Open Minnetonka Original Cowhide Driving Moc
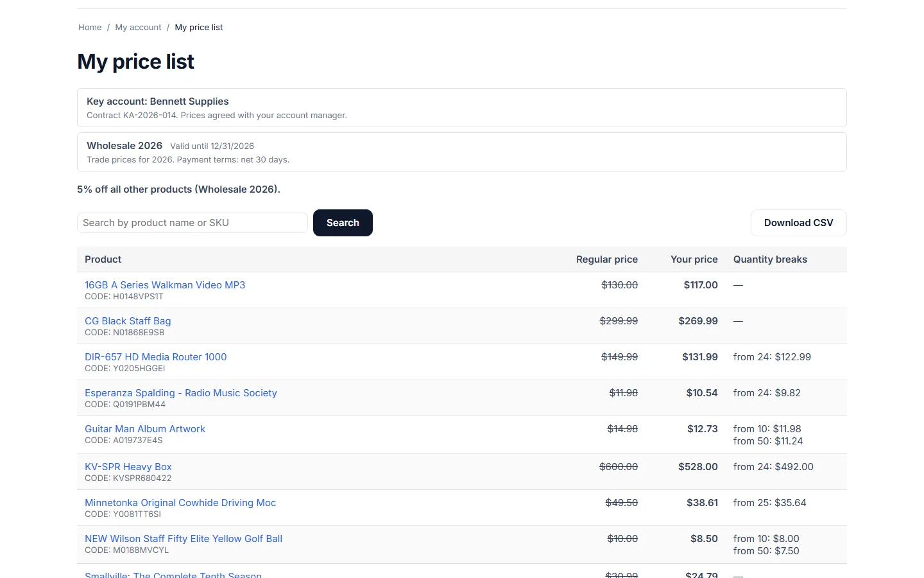 point(180,503)
